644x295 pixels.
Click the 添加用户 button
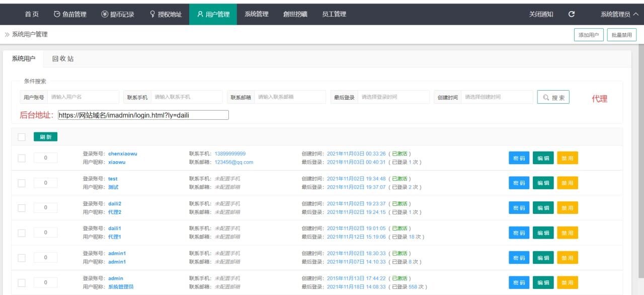589,35
